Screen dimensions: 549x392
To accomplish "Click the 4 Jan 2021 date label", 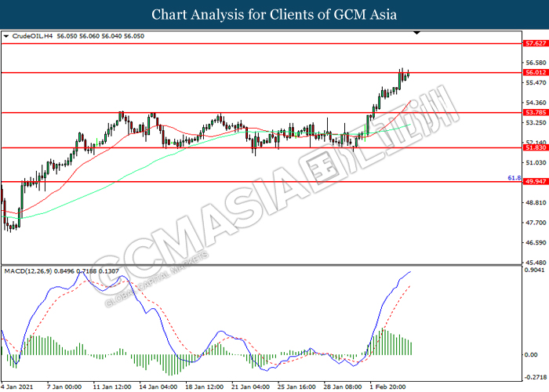I will pos(16,387).
